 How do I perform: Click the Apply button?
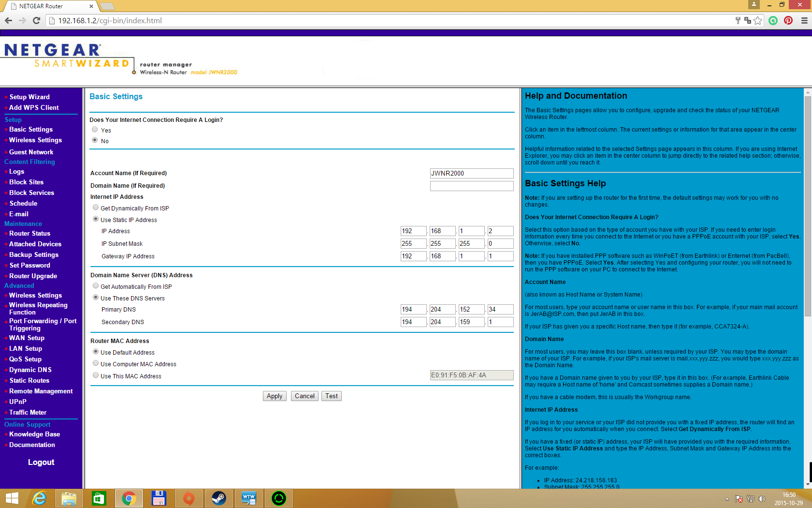click(275, 396)
